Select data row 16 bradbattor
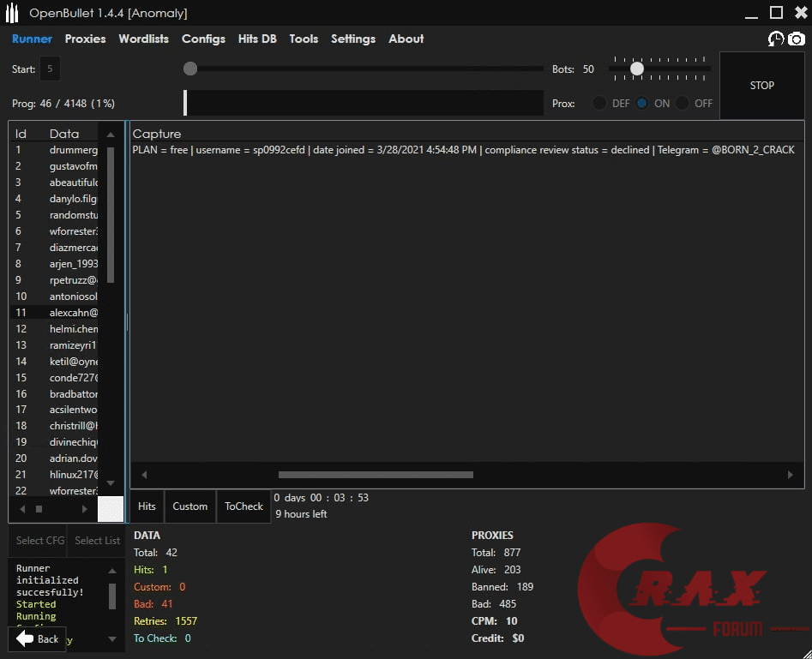 (x=54, y=394)
